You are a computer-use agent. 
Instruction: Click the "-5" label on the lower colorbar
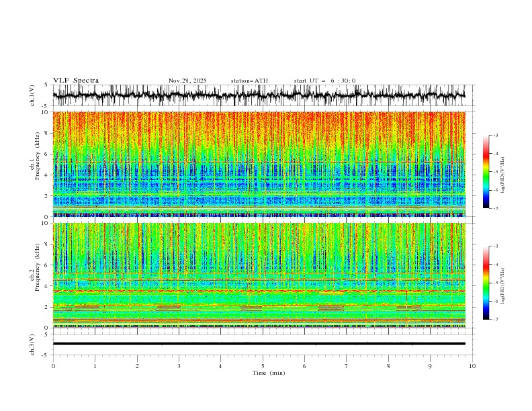[496, 283]
